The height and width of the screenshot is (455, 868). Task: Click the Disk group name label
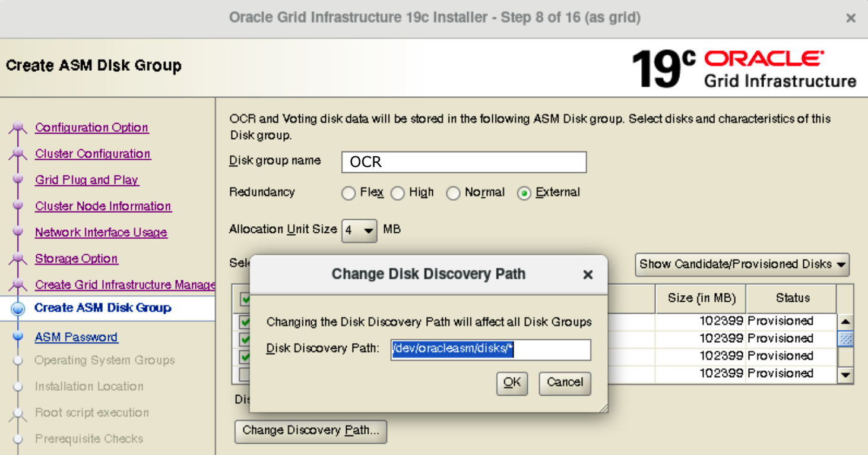(x=275, y=161)
